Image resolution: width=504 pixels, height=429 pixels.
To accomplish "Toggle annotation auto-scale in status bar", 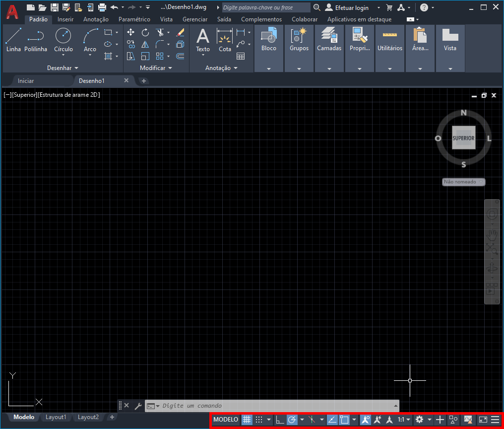I will [378, 420].
